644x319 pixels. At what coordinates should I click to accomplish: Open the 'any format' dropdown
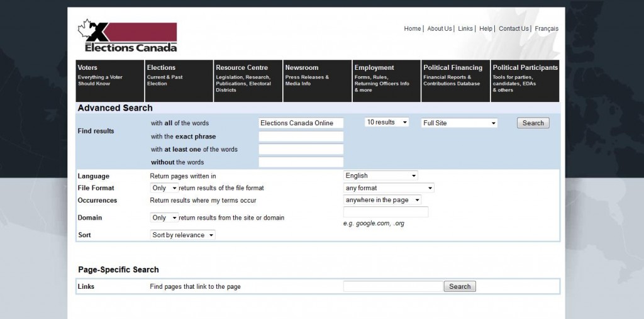click(389, 188)
